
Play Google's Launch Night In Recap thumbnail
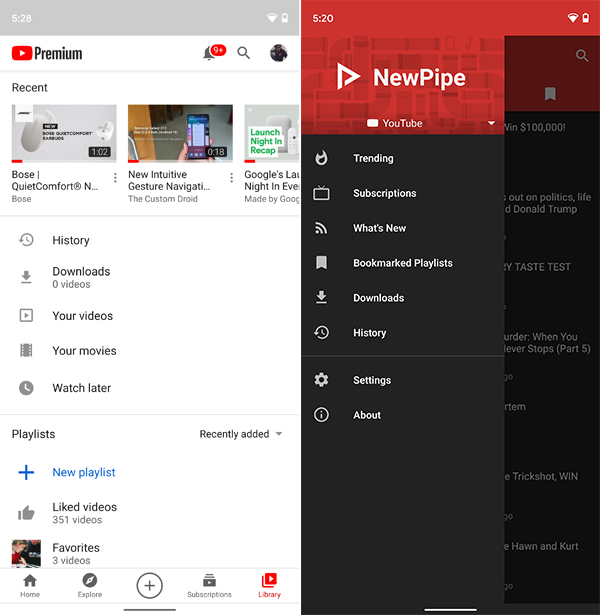pyautogui.click(x=272, y=133)
